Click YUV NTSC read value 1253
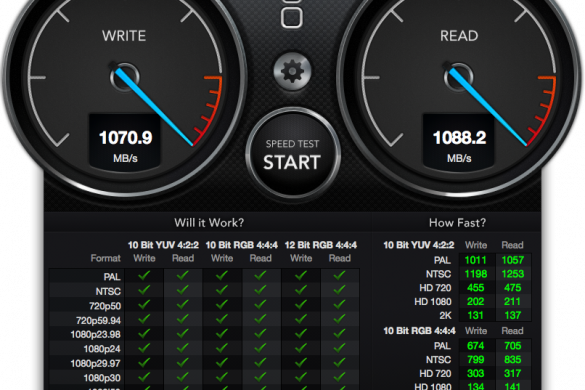This screenshot has height=390, width=585. point(513,274)
